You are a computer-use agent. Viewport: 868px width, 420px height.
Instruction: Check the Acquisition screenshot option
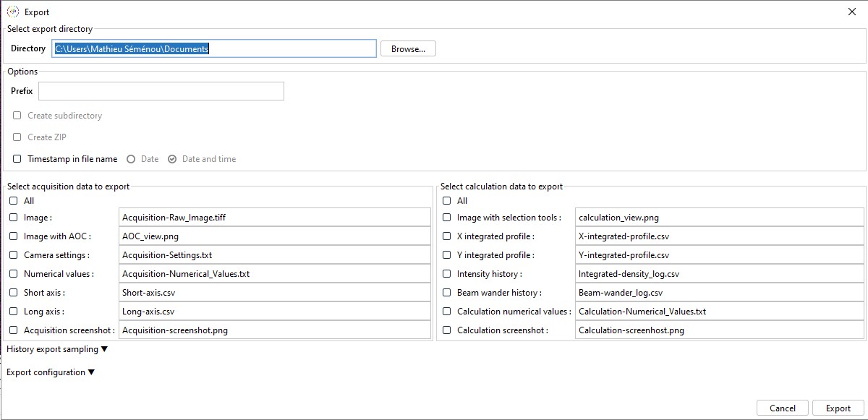click(14, 330)
